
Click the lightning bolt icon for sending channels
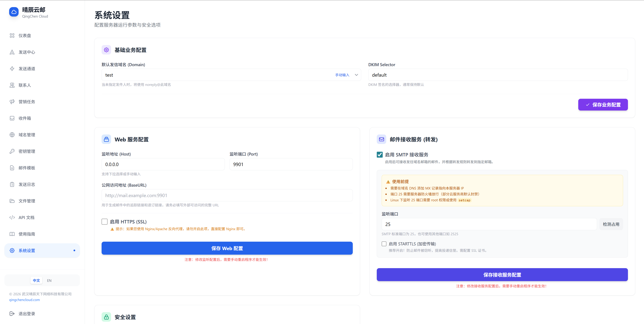tap(12, 69)
